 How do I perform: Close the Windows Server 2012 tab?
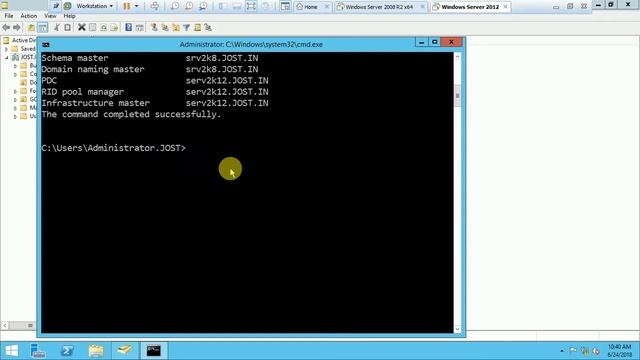click(506, 7)
